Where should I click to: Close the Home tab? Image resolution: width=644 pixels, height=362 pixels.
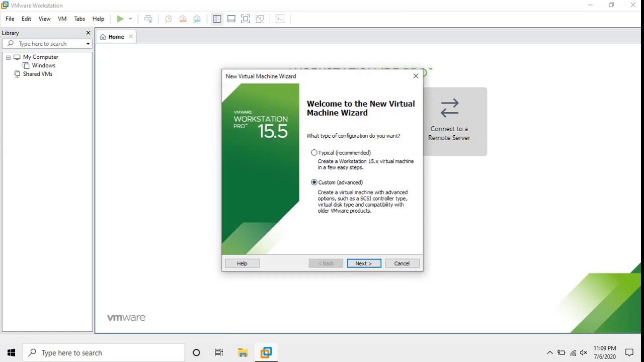coord(131,36)
